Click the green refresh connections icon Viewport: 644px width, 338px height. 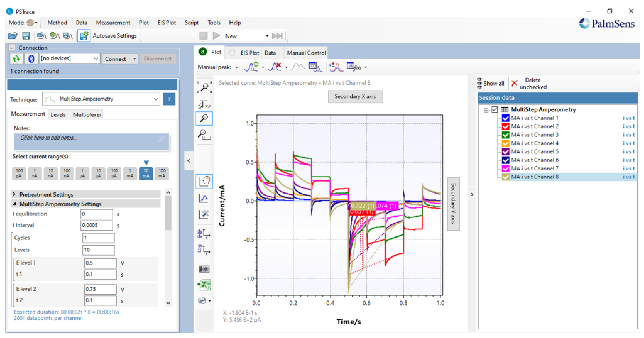[16, 59]
